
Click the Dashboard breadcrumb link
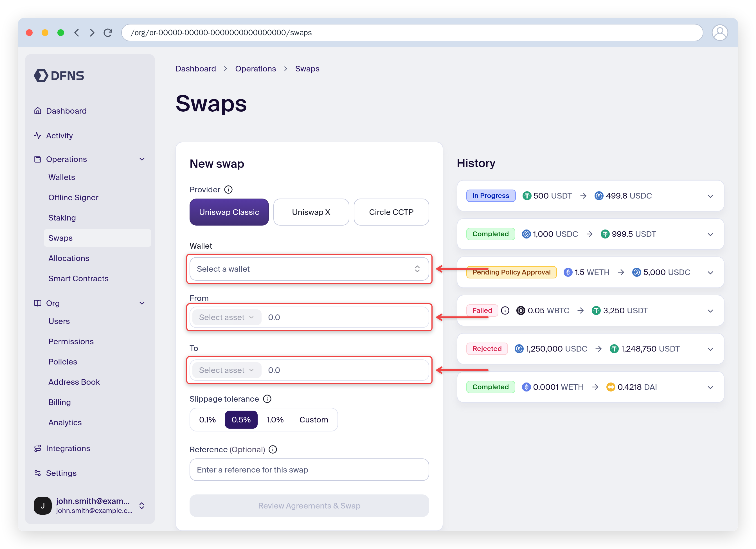point(196,69)
